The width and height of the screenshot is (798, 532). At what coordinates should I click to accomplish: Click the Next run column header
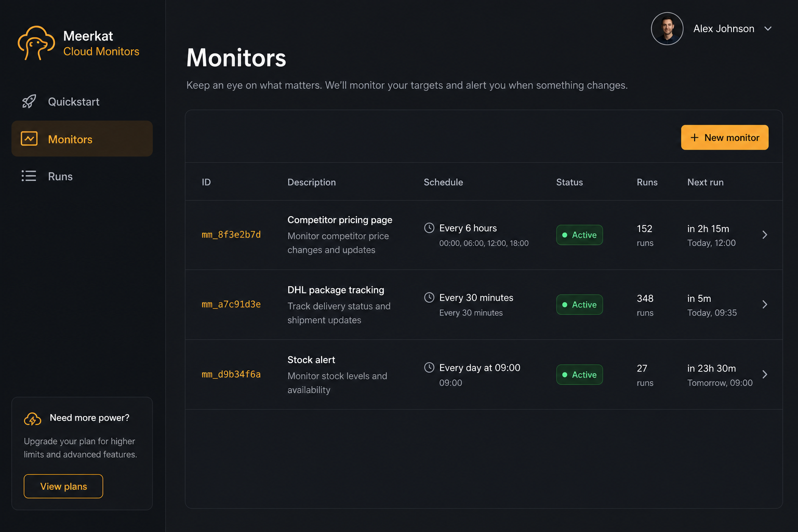coord(706,182)
